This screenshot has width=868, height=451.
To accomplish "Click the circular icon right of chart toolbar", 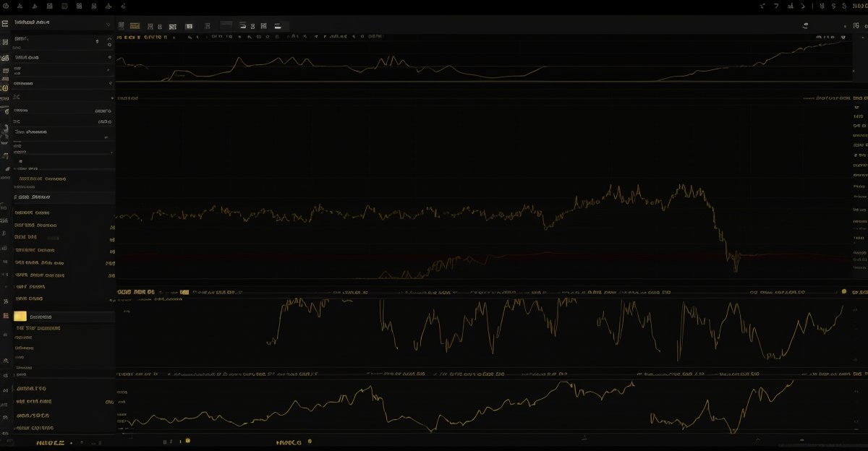I will pos(806,25).
